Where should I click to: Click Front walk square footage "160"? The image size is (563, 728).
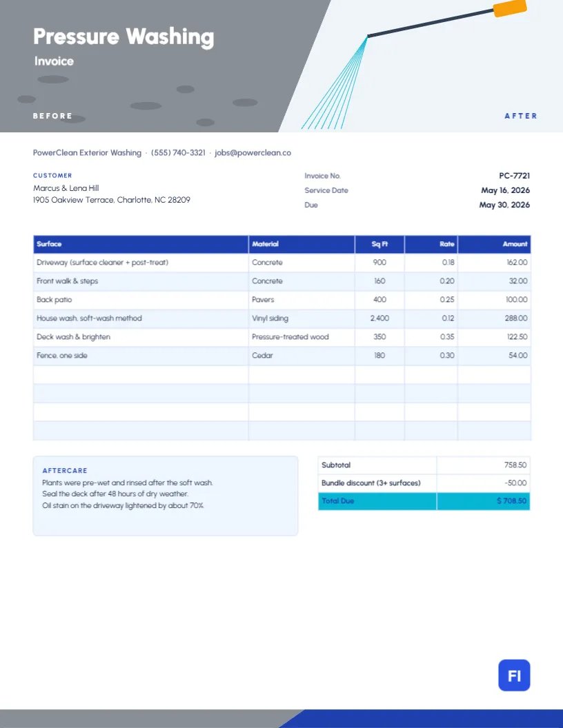[x=379, y=281]
